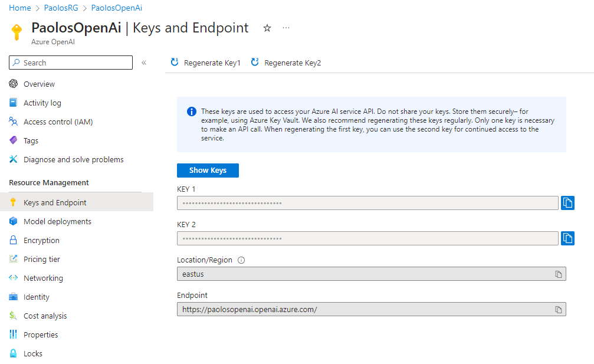Open the Networking settings
The height and width of the screenshot is (364, 594).
point(43,278)
